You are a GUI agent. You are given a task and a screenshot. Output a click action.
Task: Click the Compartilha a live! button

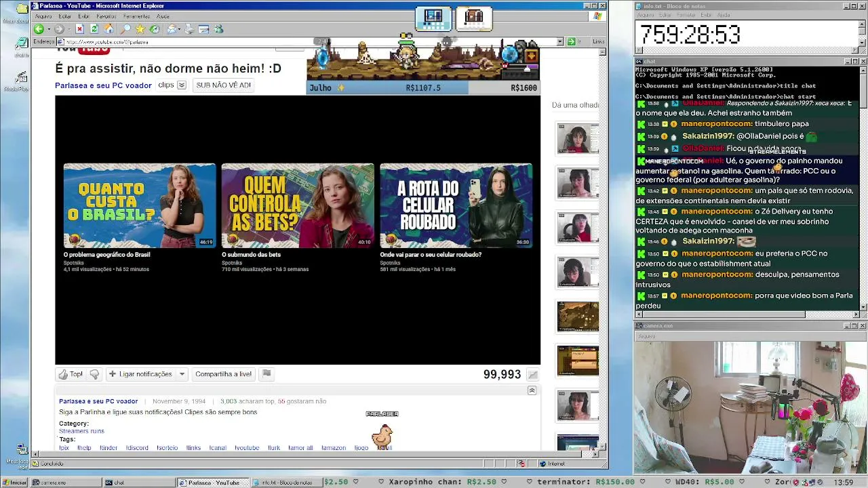coord(223,374)
